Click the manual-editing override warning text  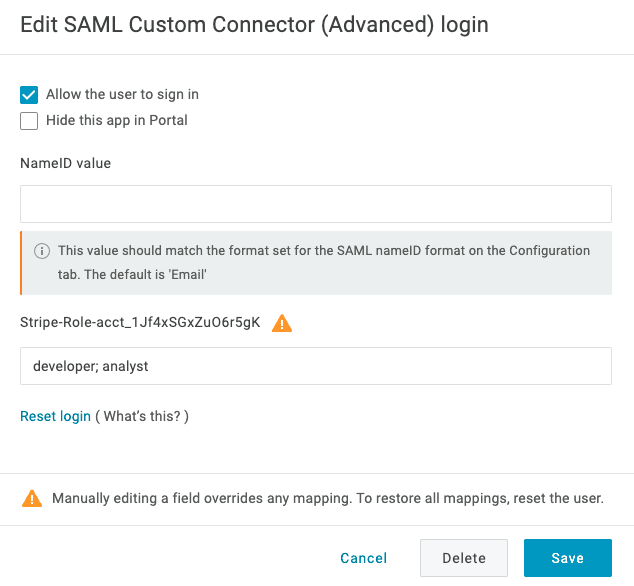[x=328, y=498]
